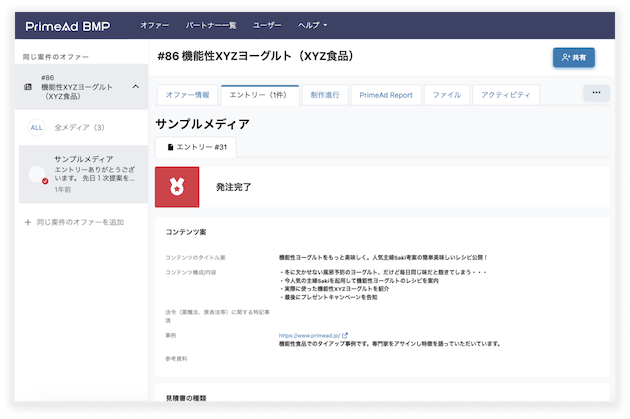
Task: Click the plus icon to add an offer
Action: pyautogui.click(x=27, y=221)
